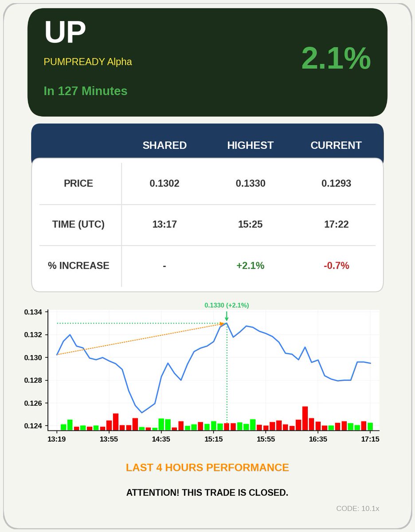Click highest time 15:25
Image resolution: width=415 pixels, height=532 pixels.
click(x=251, y=224)
